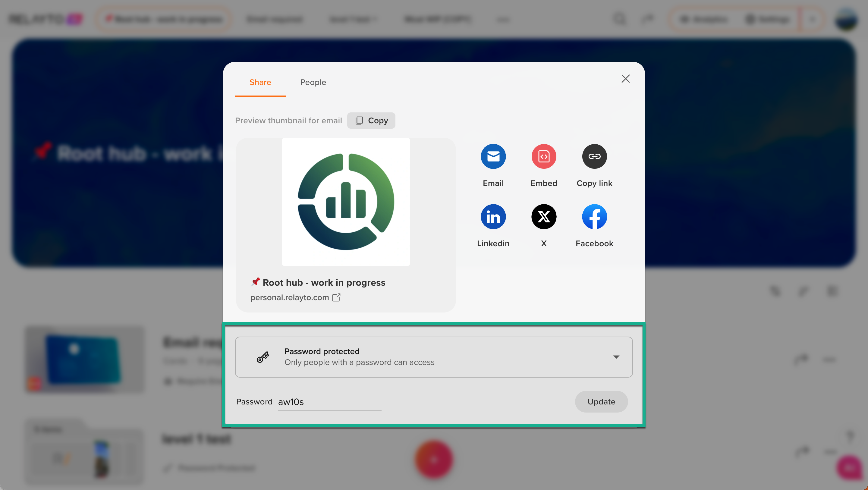Switch to the People tab
Viewport: 868px width, 490px height.
tap(313, 82)
